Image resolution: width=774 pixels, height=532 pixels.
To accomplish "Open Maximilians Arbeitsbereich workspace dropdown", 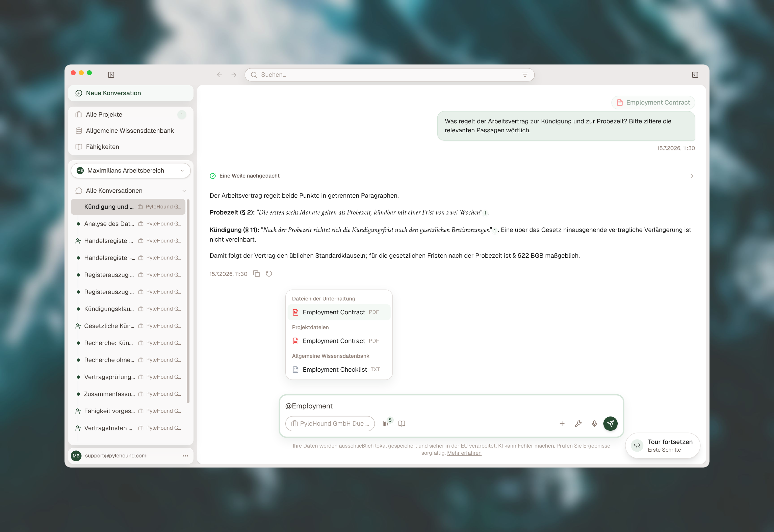I will click(131, 170).
